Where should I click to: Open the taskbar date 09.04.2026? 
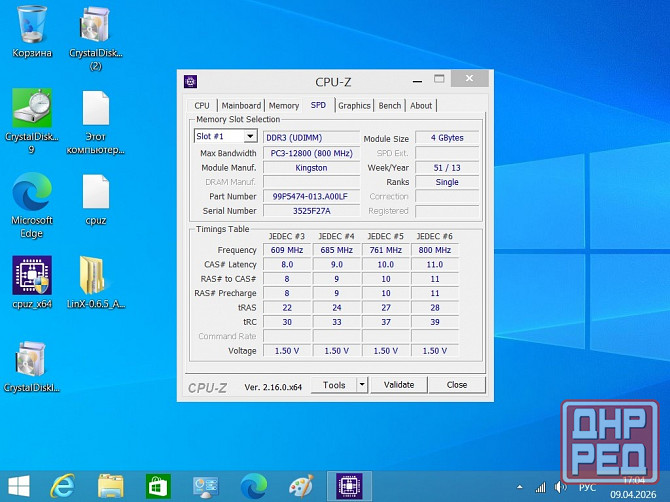(x=633, y=494)
